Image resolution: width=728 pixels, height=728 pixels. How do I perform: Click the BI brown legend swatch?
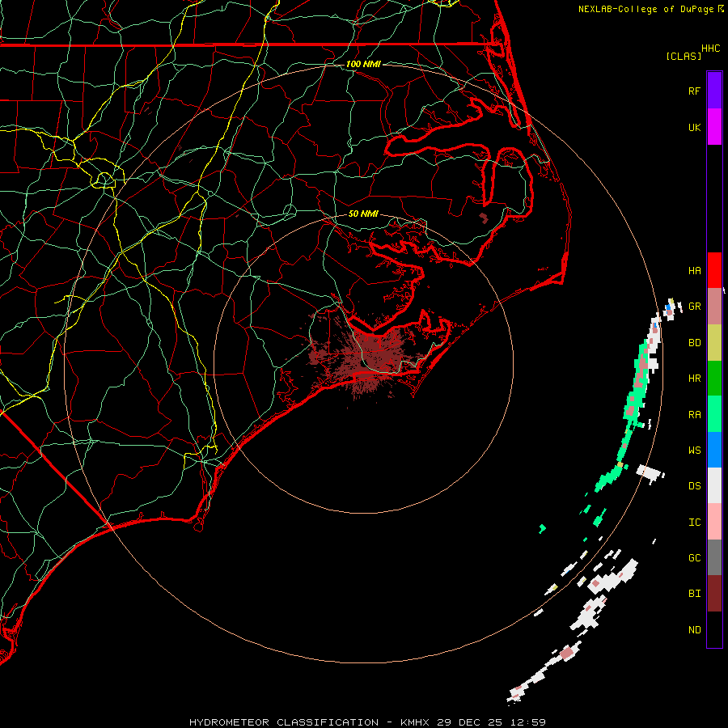pos(714,594)
